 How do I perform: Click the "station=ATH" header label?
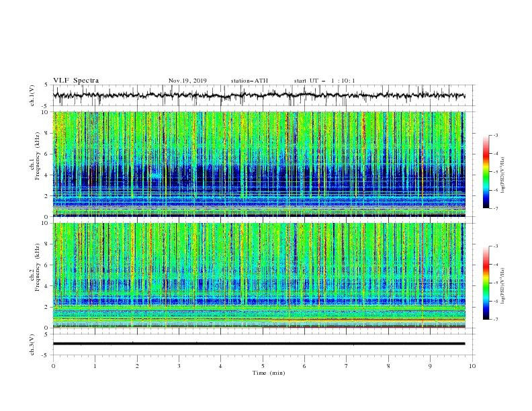click(249, 81)
